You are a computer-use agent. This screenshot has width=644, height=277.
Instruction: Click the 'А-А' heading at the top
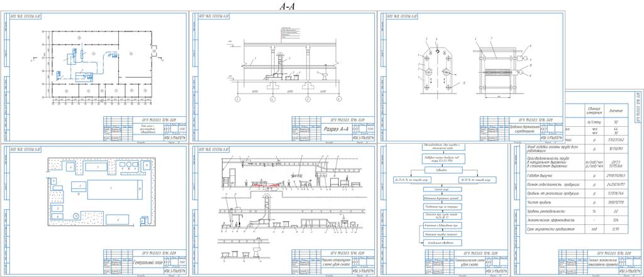[287, 6]
